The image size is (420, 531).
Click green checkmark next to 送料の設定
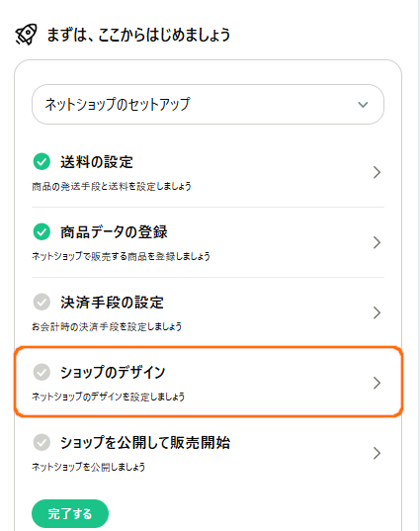[42, 161]
